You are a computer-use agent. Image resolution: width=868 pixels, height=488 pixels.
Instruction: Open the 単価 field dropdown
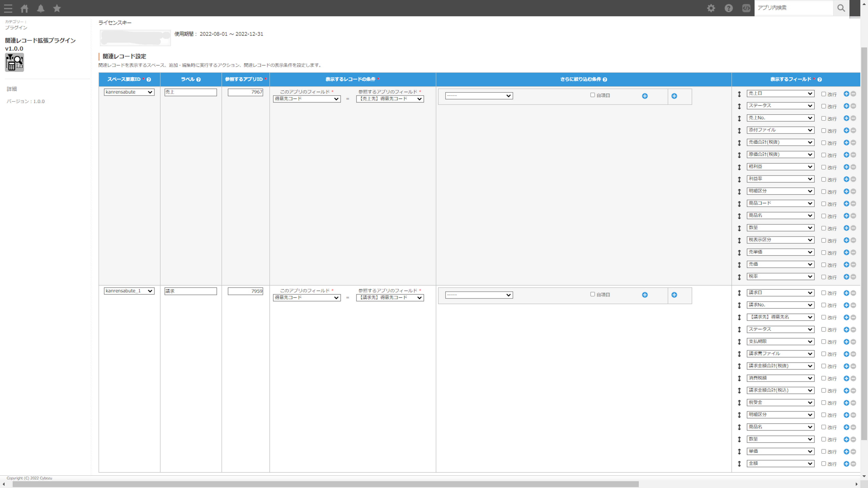780,451
